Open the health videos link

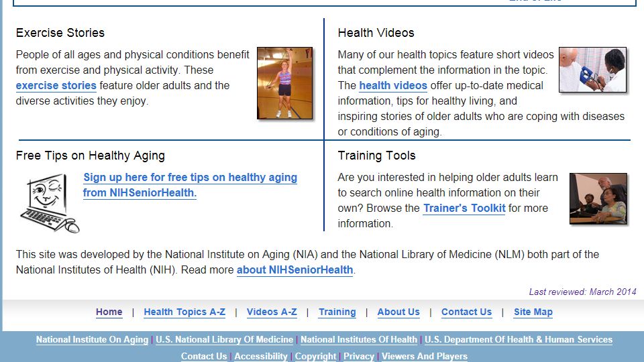pos(393,85)
